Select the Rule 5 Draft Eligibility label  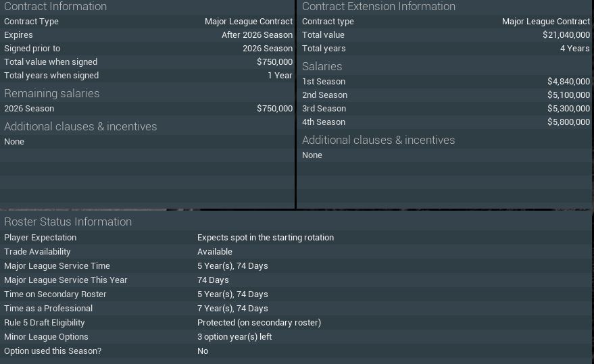[45, 323]
